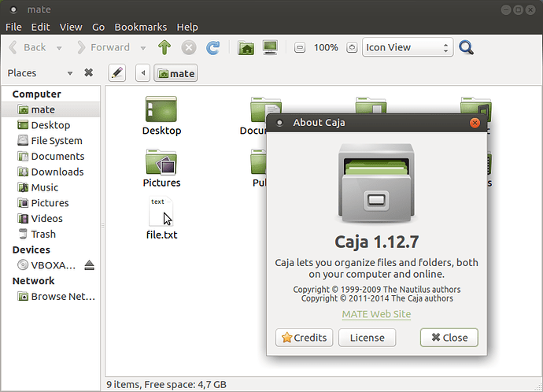Open the View menu
This screenshot has width=543, height=392.
click(71, 27)
